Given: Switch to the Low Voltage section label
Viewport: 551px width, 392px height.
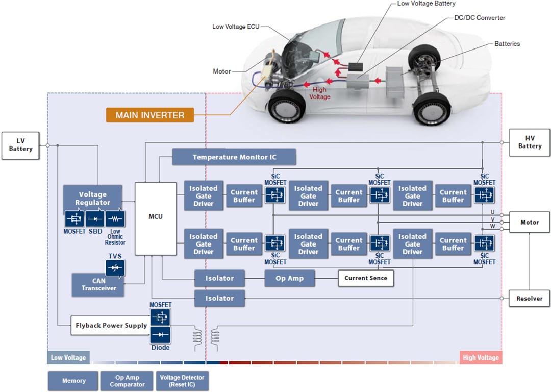Looking at the screenshot, I should 68,357.
